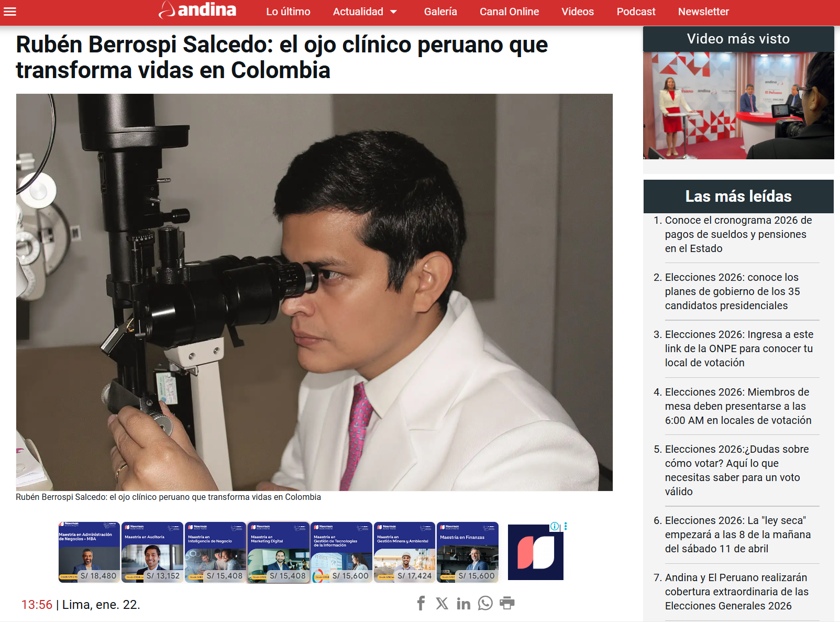Share article on LinkedIn
Screen dimensions: 840x622
pyautogui.click(x=463, y=604)
